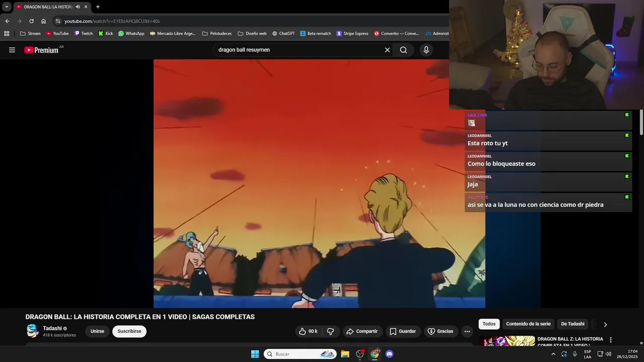The width and height of the screenshot is (644, 362).
Task: Open the YouTube bookmark
Action: click(57, 34)
